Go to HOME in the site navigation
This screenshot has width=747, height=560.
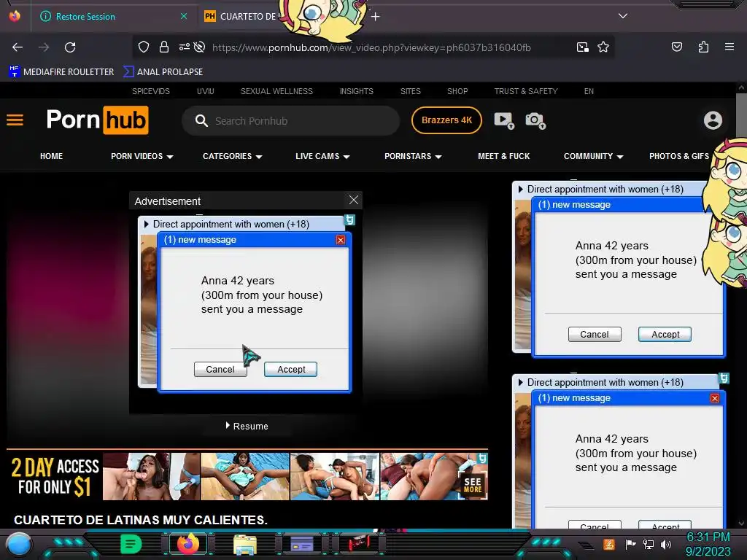point(52,156)
